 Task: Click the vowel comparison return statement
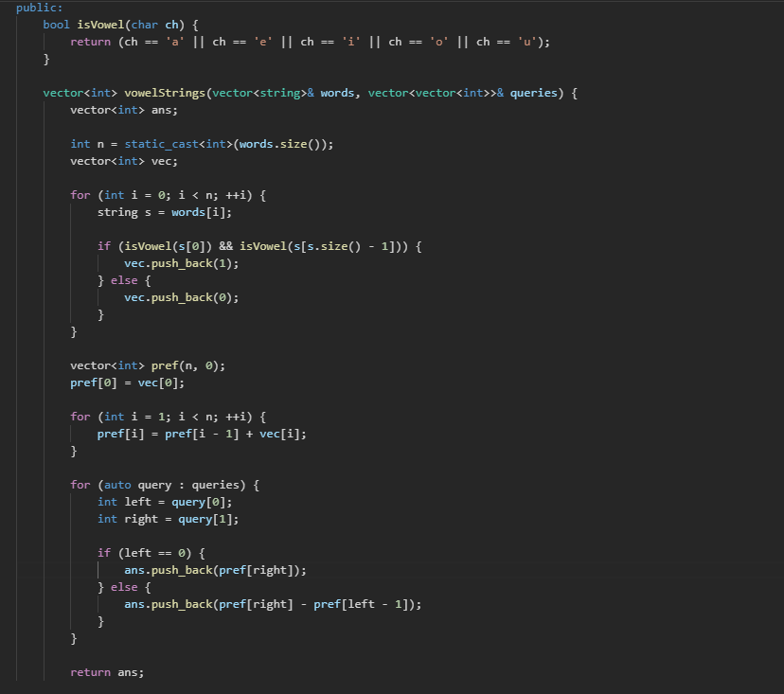310,42
